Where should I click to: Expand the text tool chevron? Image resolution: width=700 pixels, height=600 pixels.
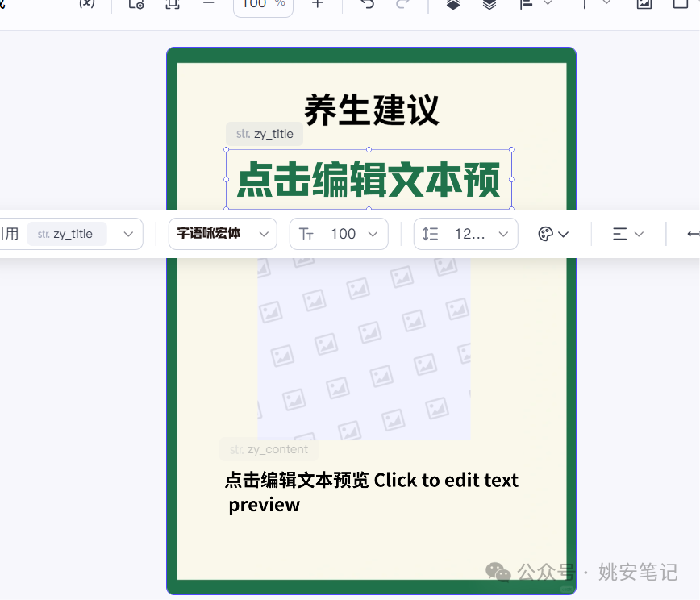coord(606,2)
